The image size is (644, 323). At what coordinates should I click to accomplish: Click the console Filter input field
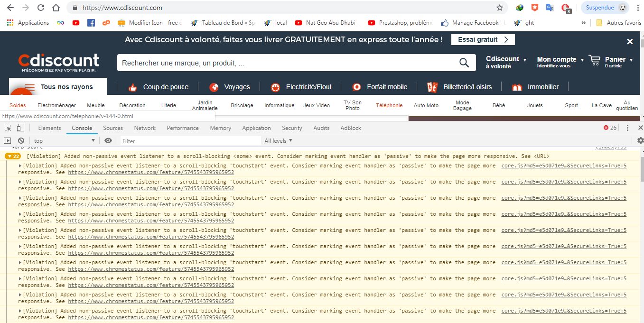pyautogui.click(x=190, y=141)
